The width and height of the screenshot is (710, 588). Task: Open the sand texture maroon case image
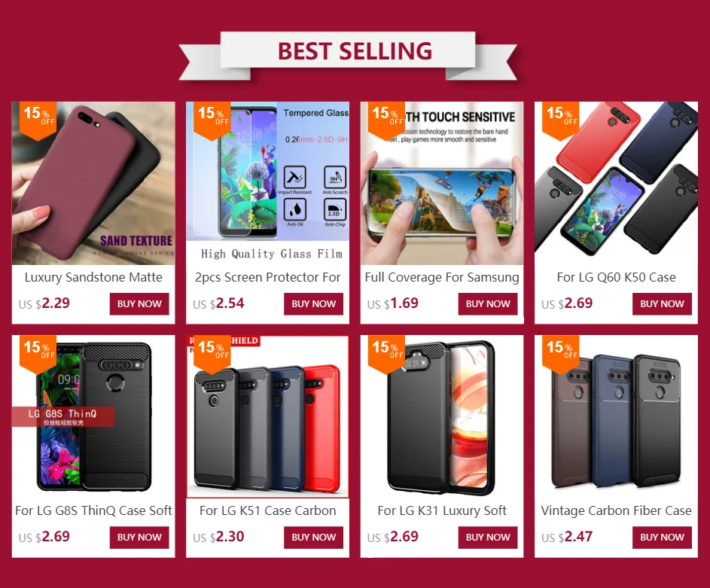(93, 183)
